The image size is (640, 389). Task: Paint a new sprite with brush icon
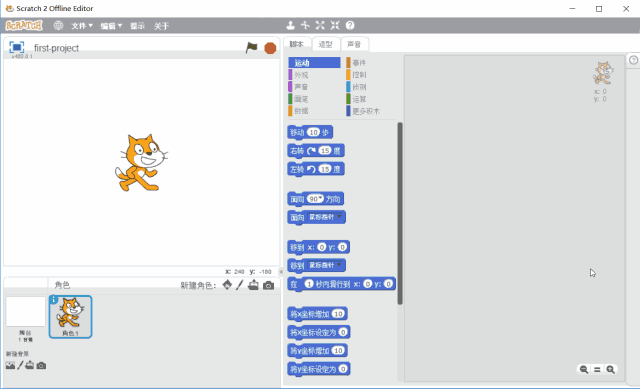[x=240, y=285]
